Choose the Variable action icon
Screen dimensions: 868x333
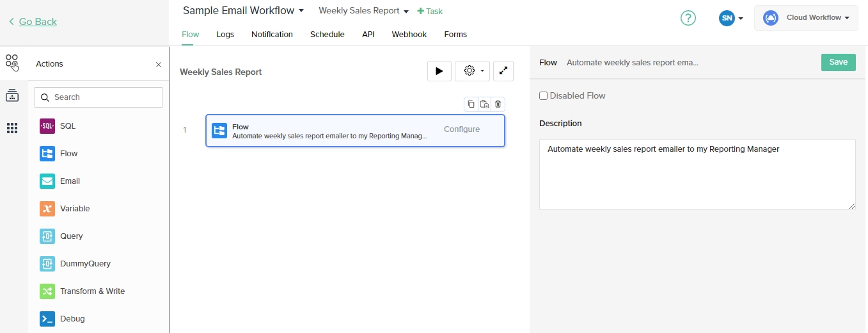(x=47, y=209)
